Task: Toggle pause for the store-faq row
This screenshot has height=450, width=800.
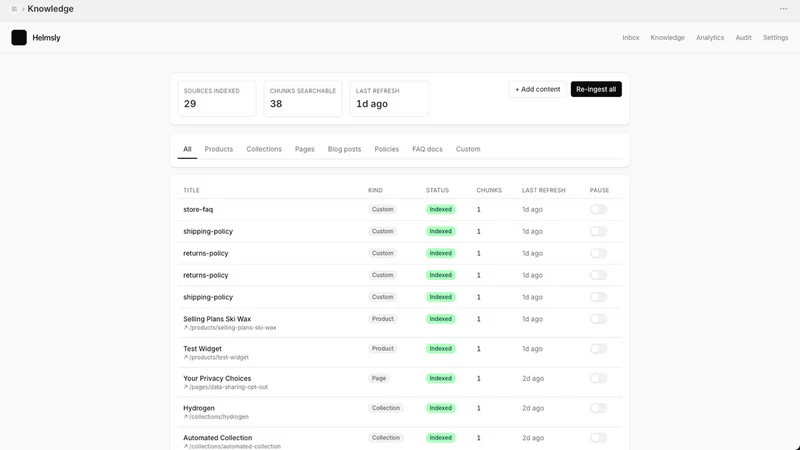Action: 598,209
